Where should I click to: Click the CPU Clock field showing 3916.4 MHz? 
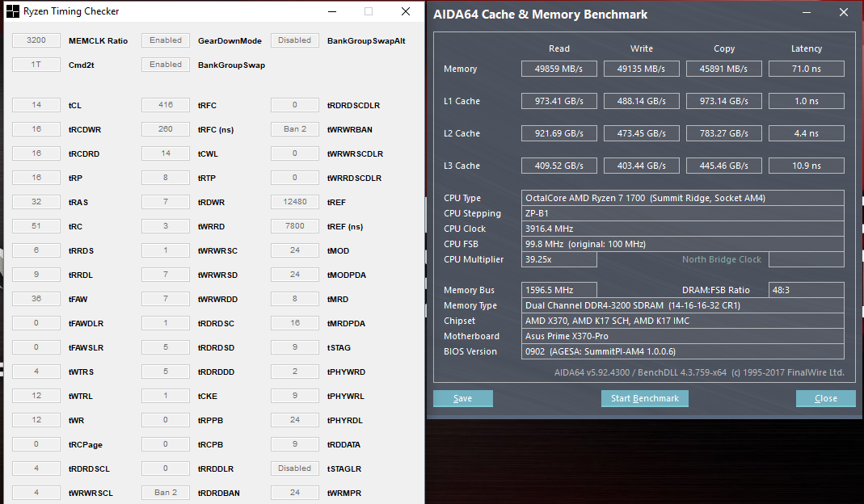click(x=683, y=229)
